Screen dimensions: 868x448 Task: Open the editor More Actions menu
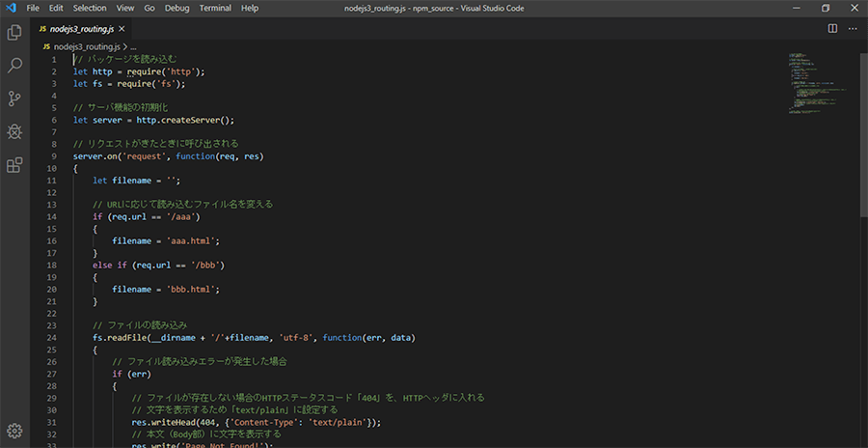click(853, 29)
